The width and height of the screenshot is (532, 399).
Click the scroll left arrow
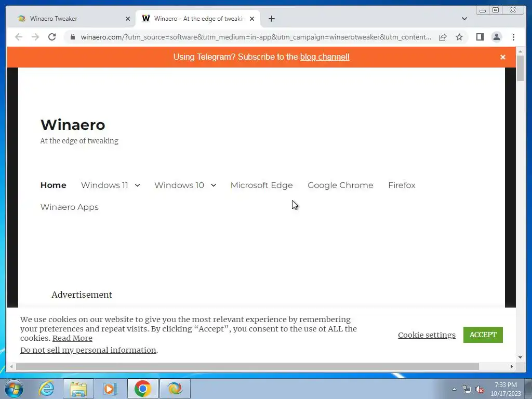click(x=11, y=366)
